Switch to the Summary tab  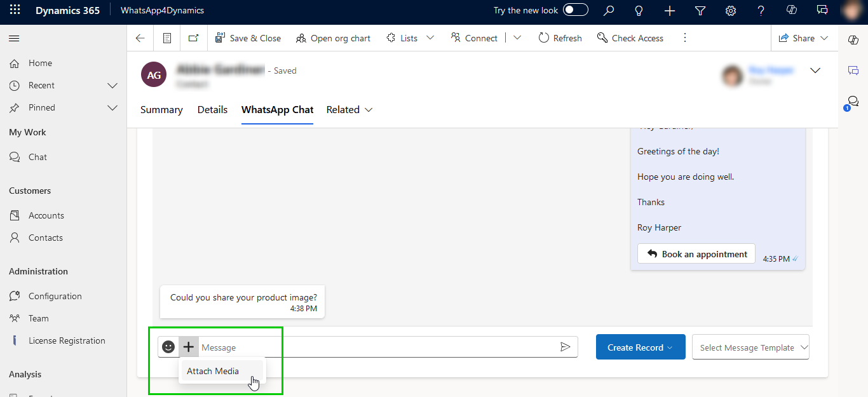tap(161, 110)
